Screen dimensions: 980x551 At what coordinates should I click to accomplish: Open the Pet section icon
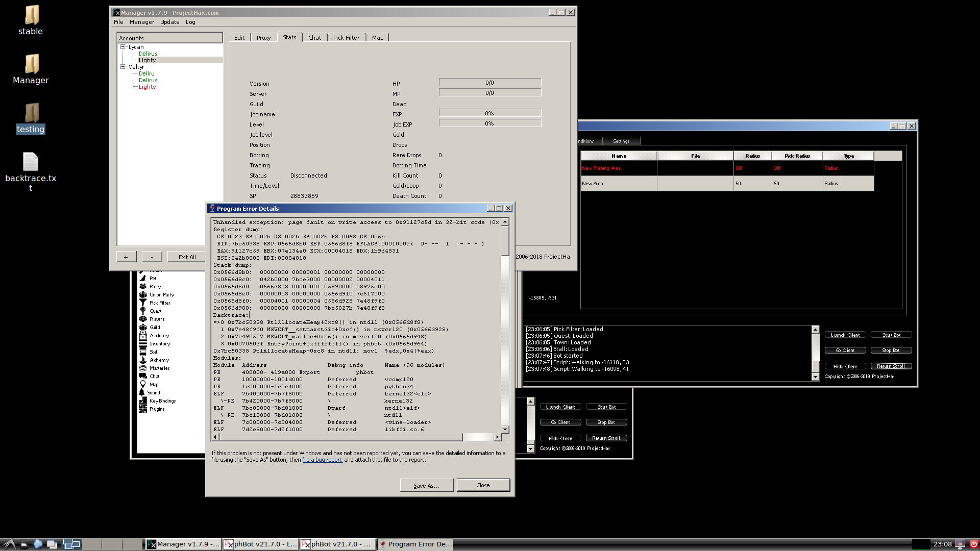coord(143,278)
